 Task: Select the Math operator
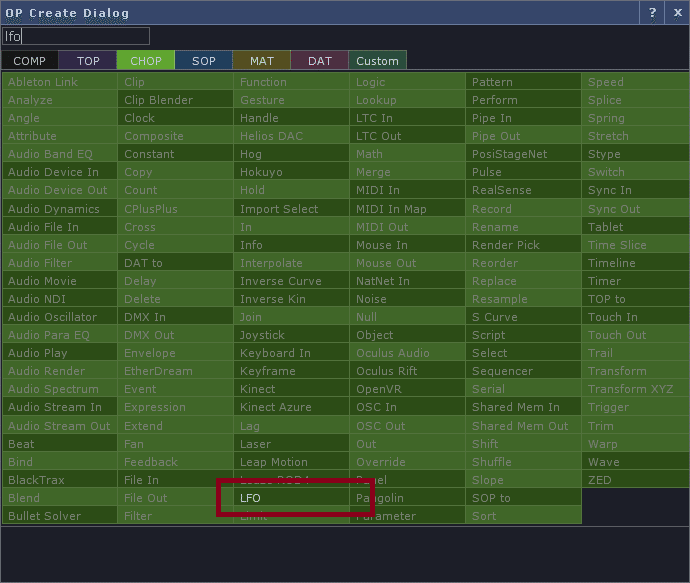pyautogui.click(x=407, y=154)
